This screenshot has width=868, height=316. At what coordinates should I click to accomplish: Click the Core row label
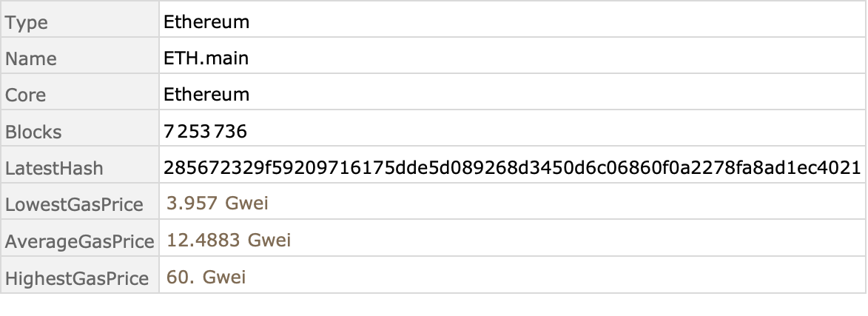25,95
